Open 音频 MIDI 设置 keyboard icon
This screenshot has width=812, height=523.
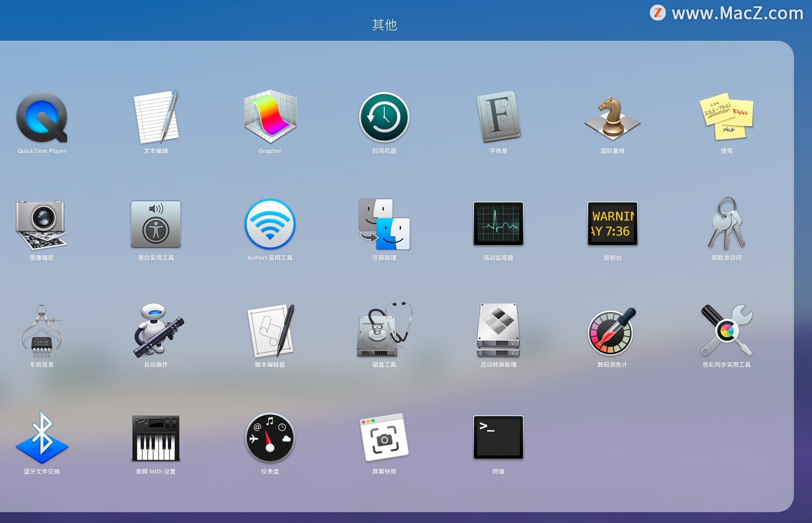(156, 438)
